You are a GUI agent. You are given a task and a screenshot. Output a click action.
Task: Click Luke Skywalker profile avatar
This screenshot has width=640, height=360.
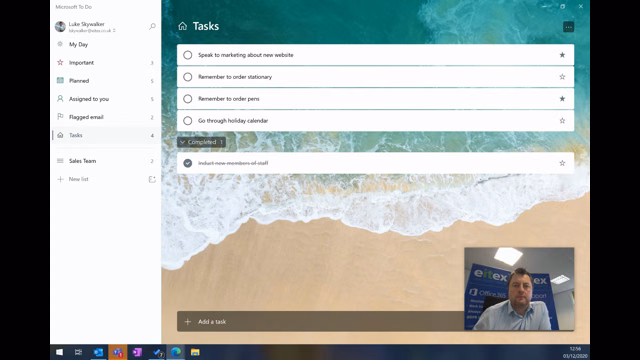[60, 27]
